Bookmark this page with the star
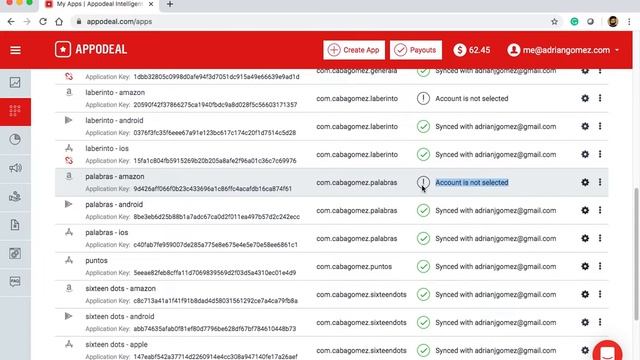The width and height of the screenshot is (640, 360). tap(554, 22)
